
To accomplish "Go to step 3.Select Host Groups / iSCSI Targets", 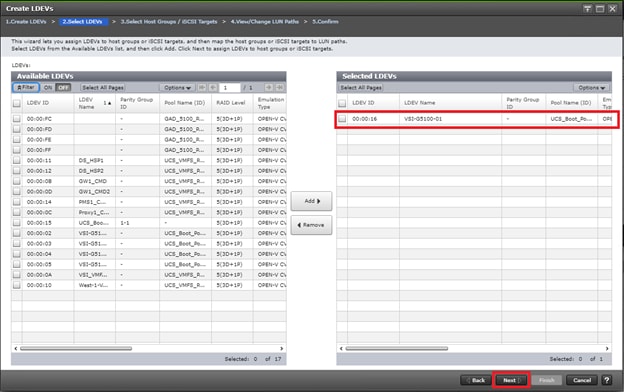I will coord(169,21).
